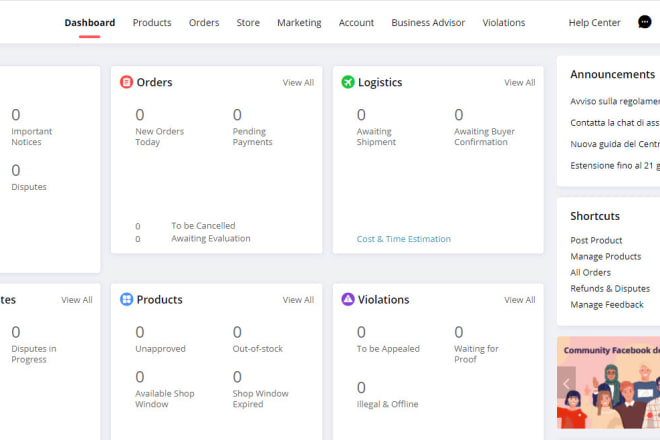Open the Refunds & Disputes shortcut
The image size is (660, 440).
pyautogui.click(x=610, y=288)
